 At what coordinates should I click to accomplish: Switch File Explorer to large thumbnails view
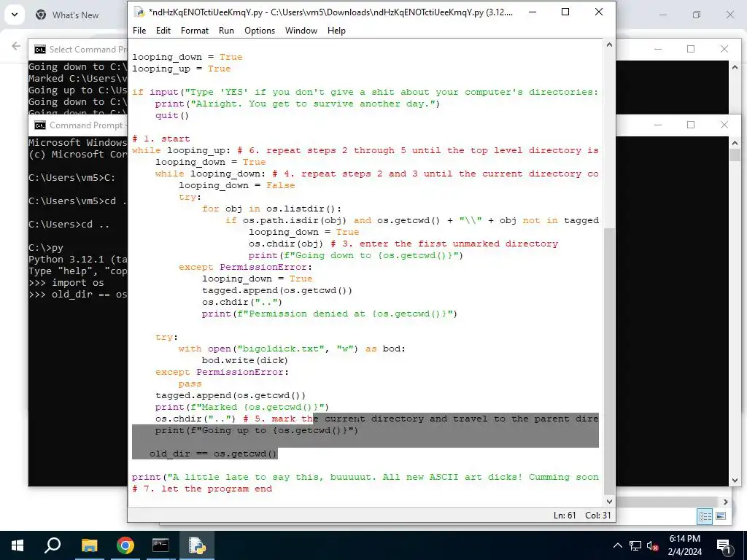coord(721,516)
